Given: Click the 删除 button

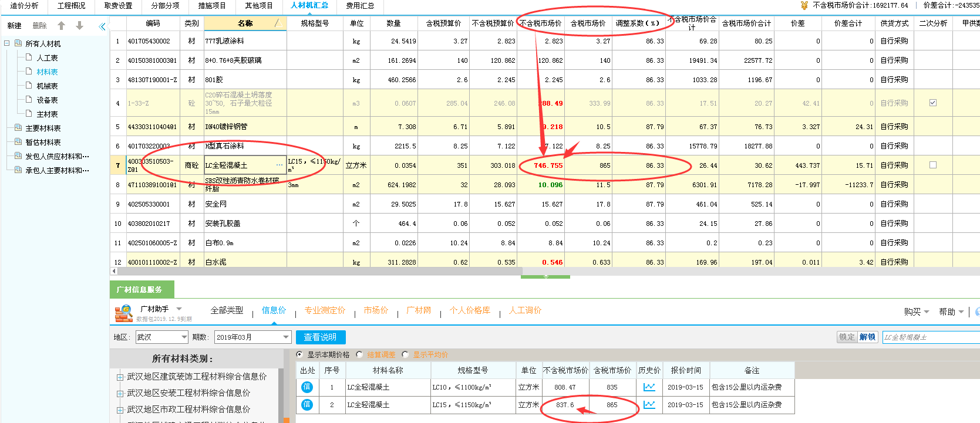Looking at the screenshot, I should tap(39, 26).
